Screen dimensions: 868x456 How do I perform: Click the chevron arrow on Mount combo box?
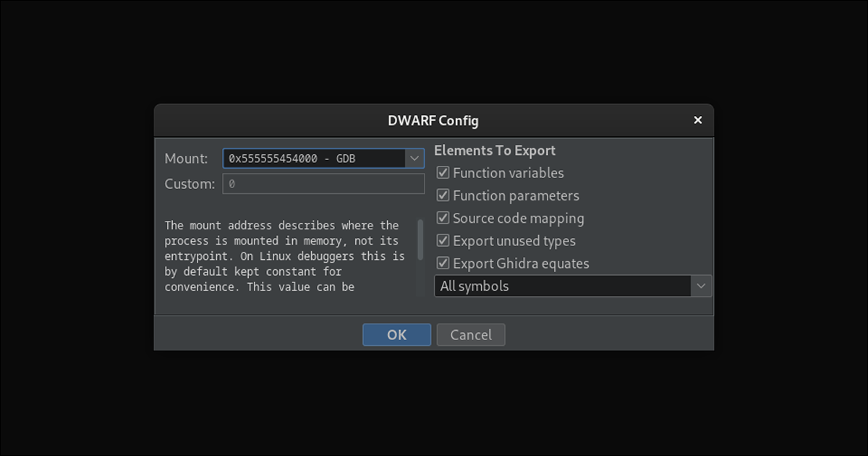414,158
